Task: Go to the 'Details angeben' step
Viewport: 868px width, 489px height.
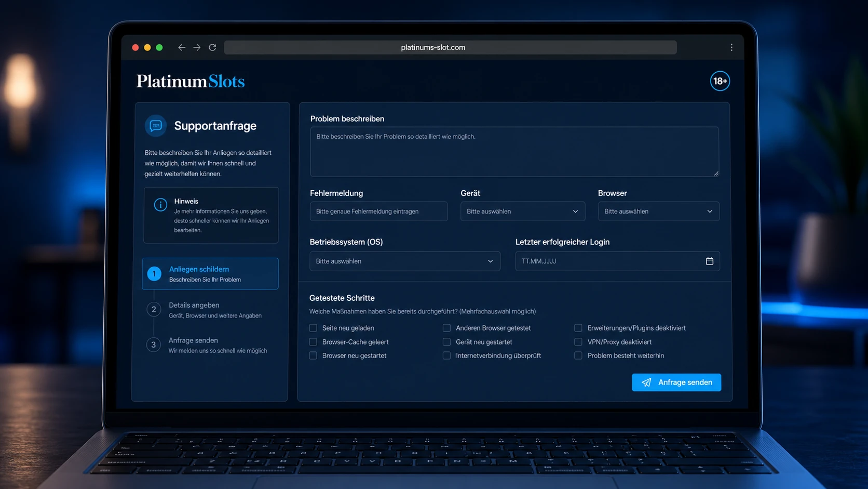Action: [x=210, y=310]
